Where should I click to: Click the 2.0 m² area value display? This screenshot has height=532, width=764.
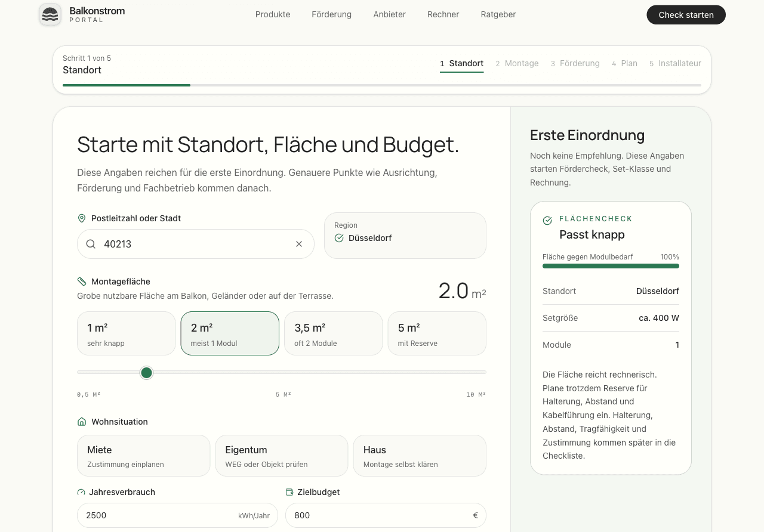coord(462,291)
